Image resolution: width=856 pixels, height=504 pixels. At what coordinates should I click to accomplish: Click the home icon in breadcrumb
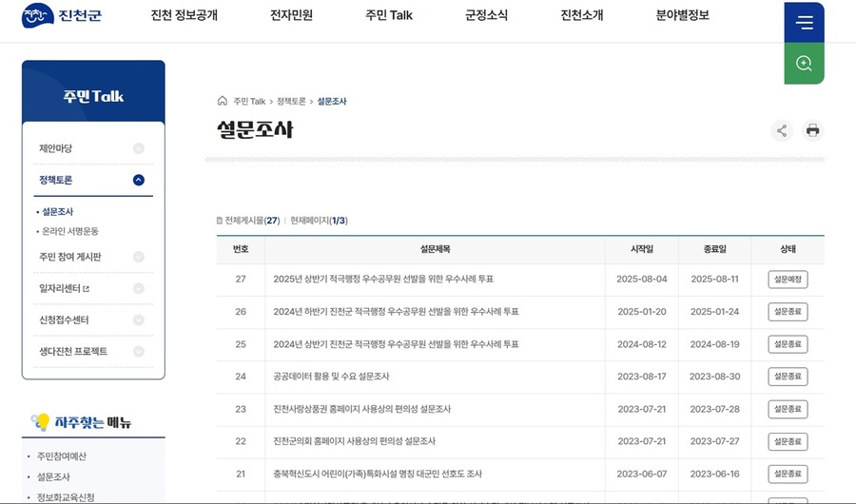click(223, 101)
